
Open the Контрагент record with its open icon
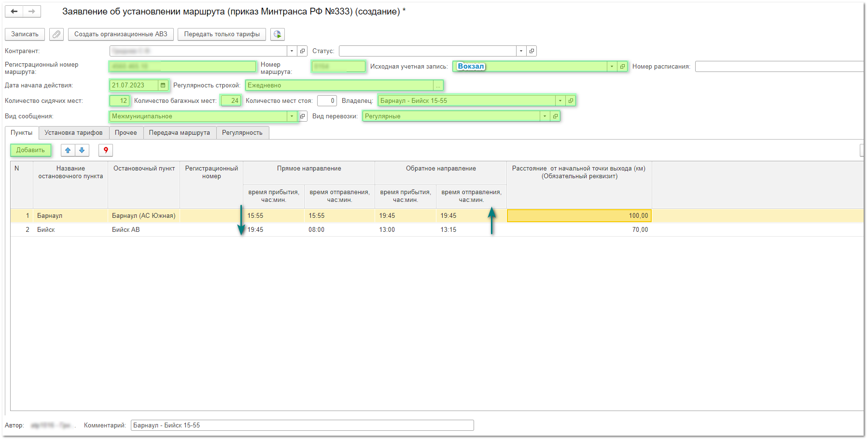click(303, 51)
